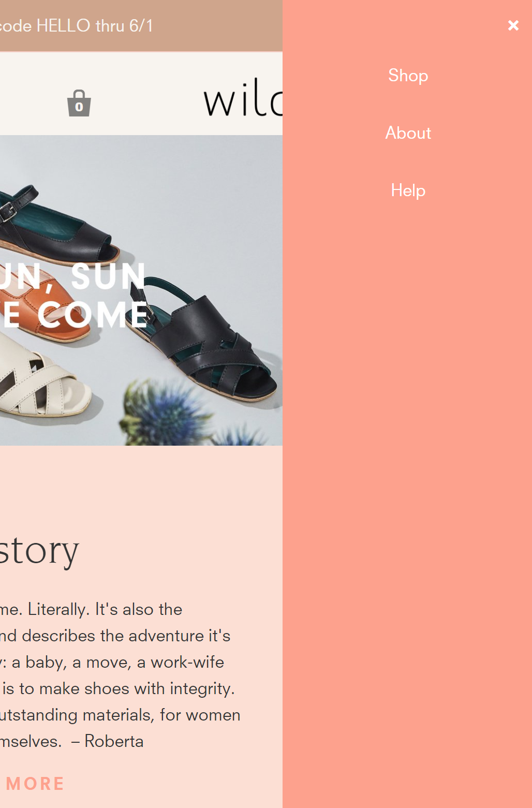Click the HELLO promo code banner
532x808 pixels.
pyautogui.click(x=77, y=26)
